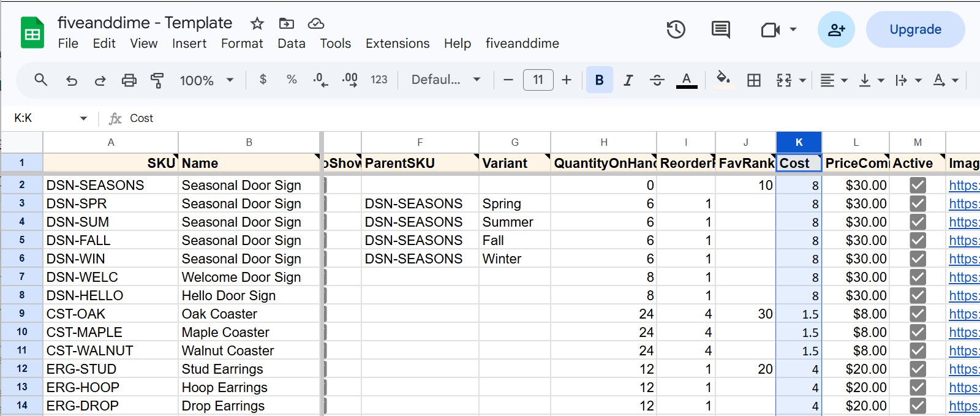
Task: Open the image link in DSN-SEASONS row
Action: (x=964, y=185)
